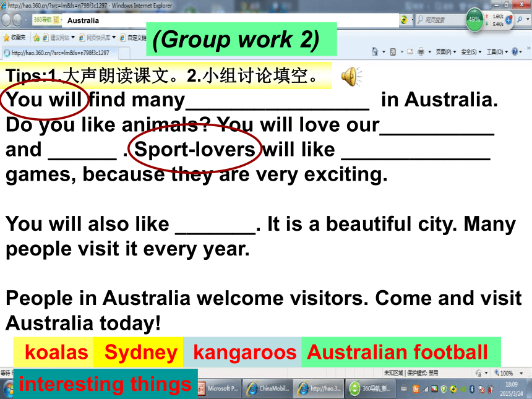This screenshot has height=399, width=532.
Task: Switch to Microsoft PowerPoint taskbar button
Action: (219, 388)
